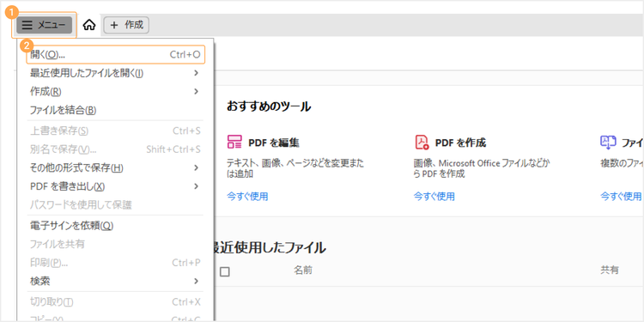This screenshot has width=644, height=322.
Task: Select 電子サインを依頼(Q) menu entry
Action: click(115, 226)
